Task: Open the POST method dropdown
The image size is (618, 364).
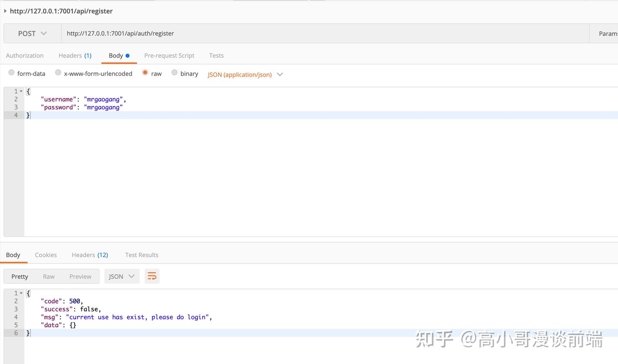Action: pos(32,33)
